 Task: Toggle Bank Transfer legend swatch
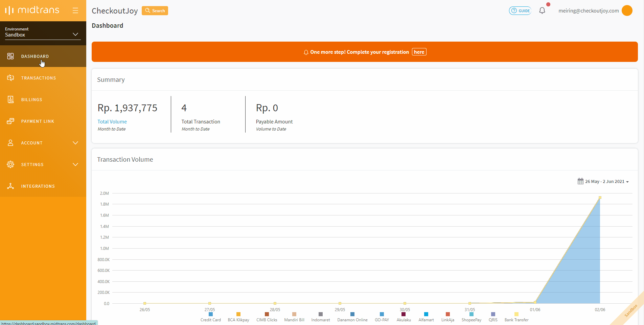pyautogui.click(x=516, y=314)
